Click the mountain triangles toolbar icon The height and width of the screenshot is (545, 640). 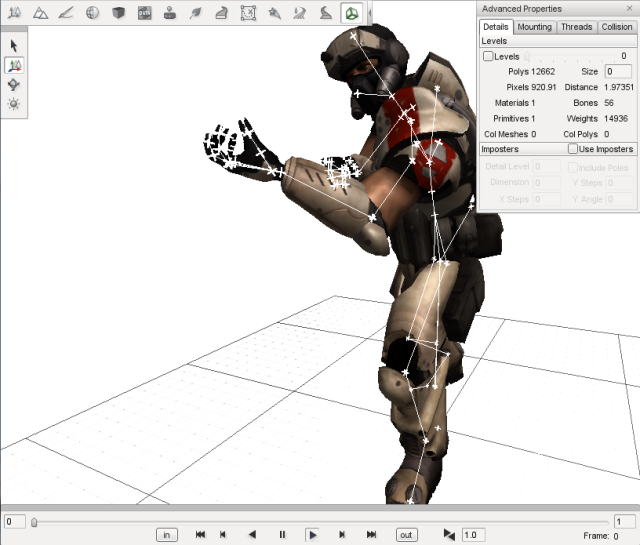tap(40, 13)
